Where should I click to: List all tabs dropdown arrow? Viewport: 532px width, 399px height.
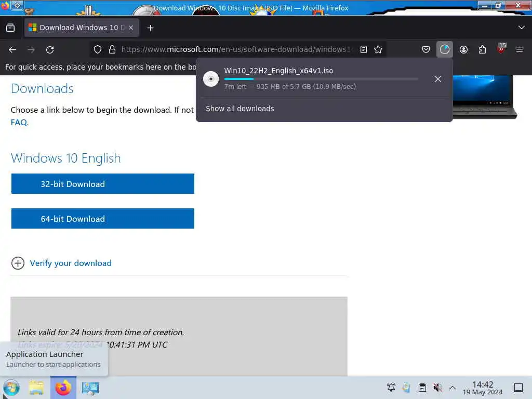522,28
